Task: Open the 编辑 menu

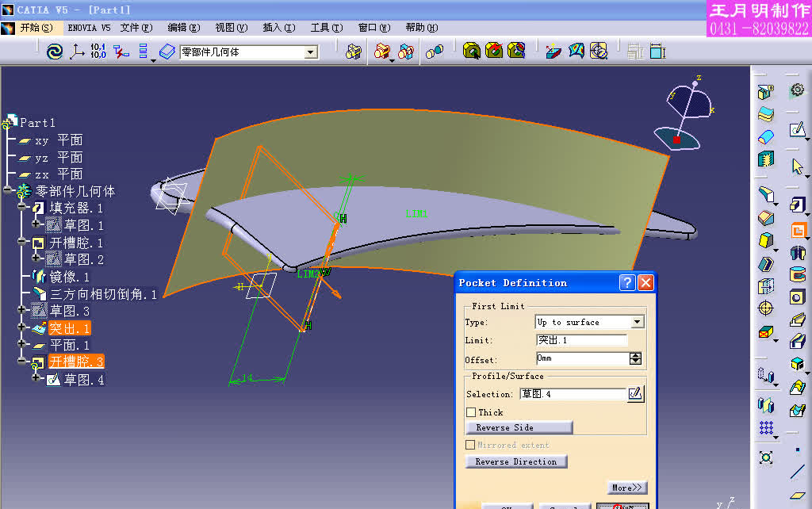Action: click(184, 28)
